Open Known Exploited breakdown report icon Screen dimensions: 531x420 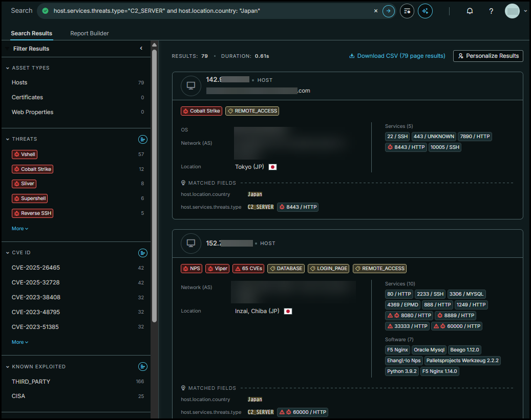[x=143, y=366]
